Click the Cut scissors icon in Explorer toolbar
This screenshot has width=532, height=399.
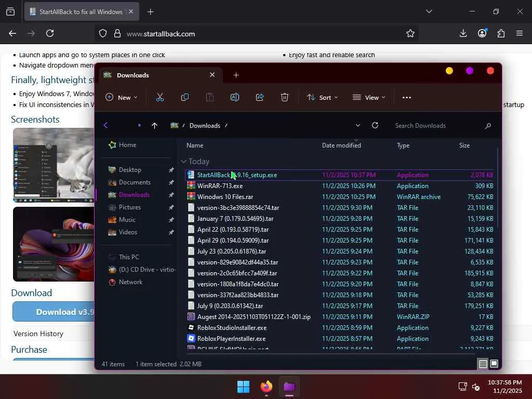(160, 97)
